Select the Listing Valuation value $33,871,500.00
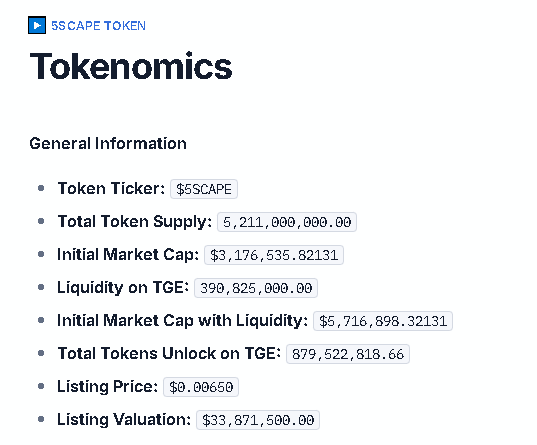537x445 pixels. [258, 420]
